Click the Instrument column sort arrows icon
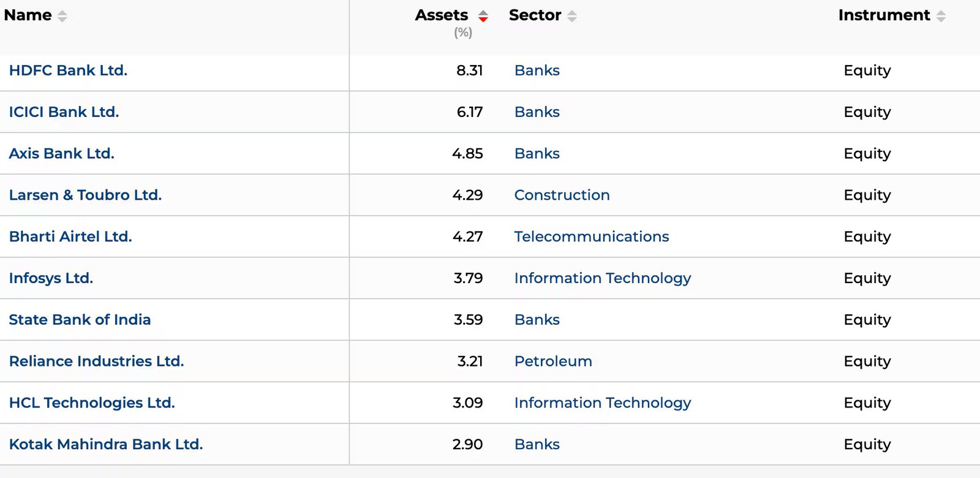The width and height of the screenshot is (980, 478). (941, 17)
